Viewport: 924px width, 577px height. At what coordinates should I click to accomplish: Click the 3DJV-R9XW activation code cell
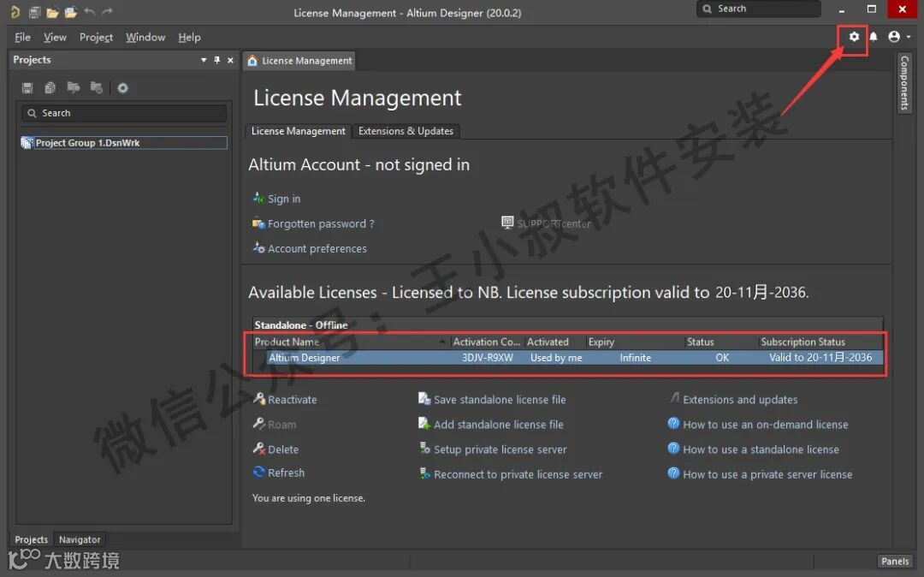click(x=488, y=358)
